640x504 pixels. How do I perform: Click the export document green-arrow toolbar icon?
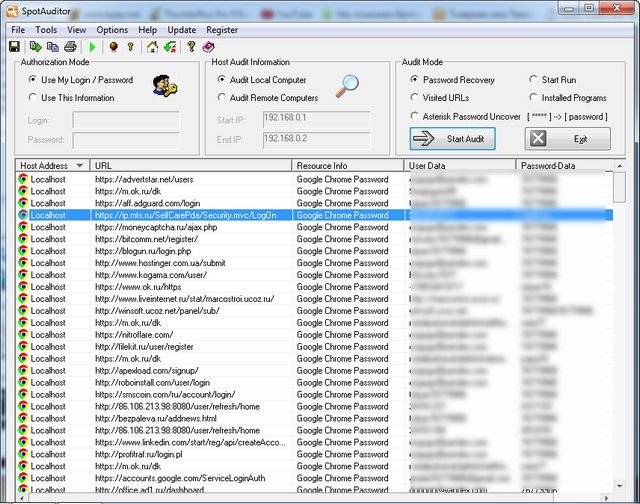click(36, 47)
